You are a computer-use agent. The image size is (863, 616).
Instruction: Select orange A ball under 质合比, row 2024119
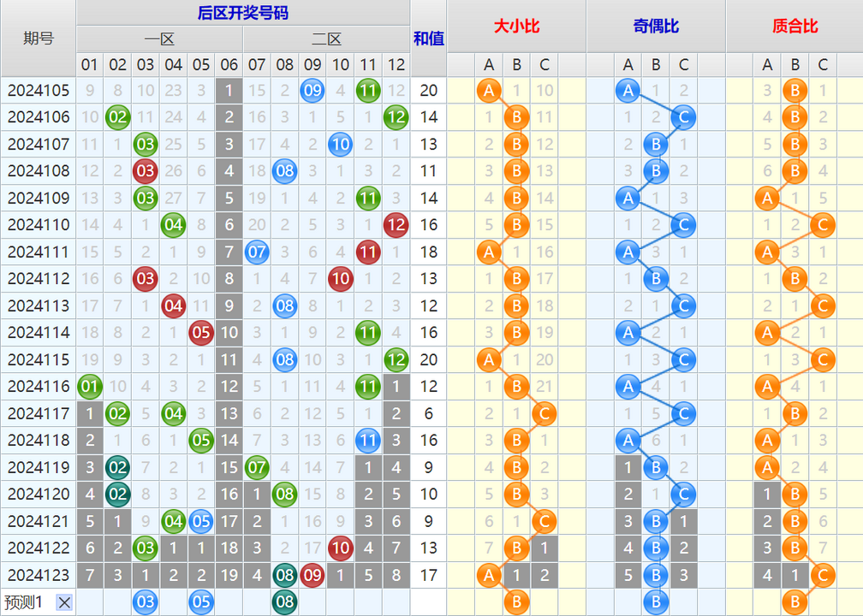click(x=767, y=467)
